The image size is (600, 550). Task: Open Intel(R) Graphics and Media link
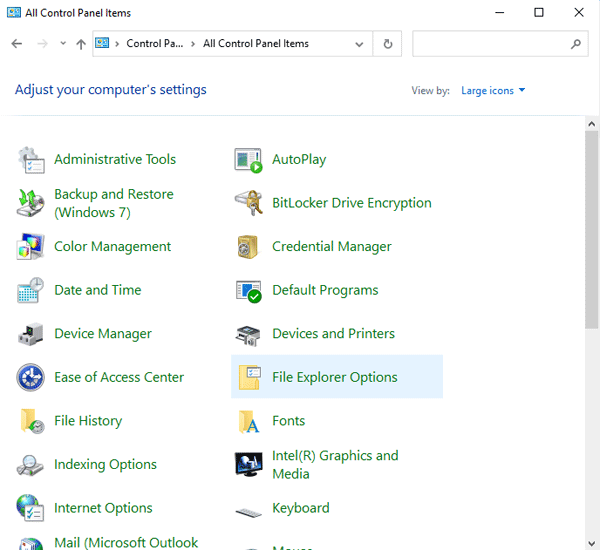click(x=335, y=465)
